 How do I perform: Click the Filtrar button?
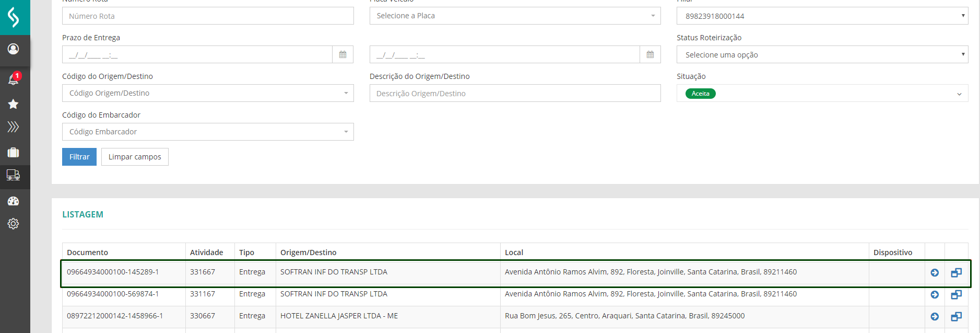pos(79,157)
